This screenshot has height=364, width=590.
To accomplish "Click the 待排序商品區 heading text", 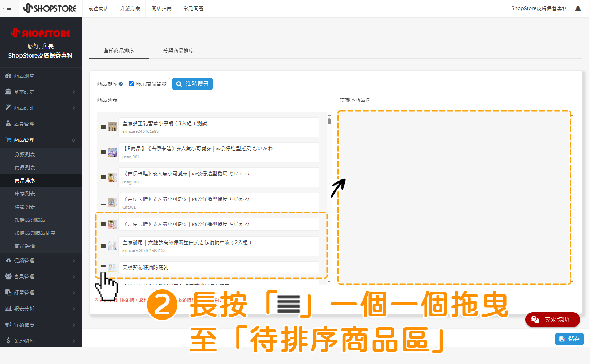I will [355, 100].
